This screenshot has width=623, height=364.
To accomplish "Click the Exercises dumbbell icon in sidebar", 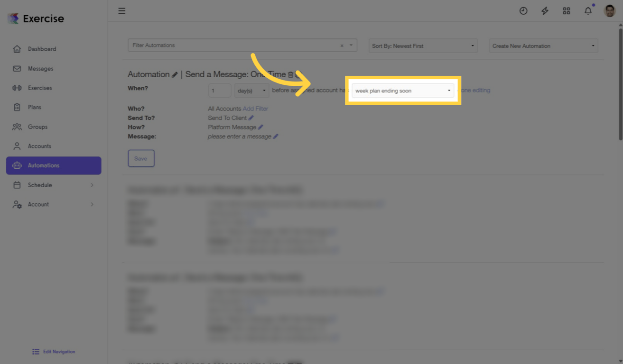I will click(17, 88).
